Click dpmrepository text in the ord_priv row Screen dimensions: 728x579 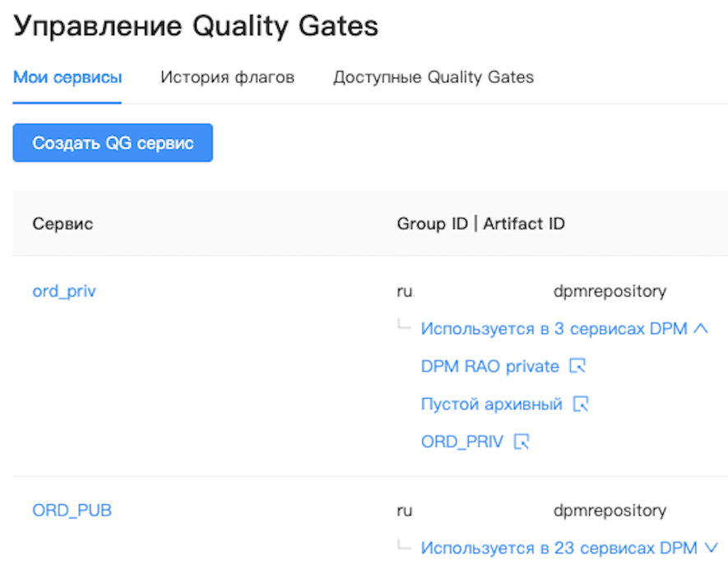point(610,291)
